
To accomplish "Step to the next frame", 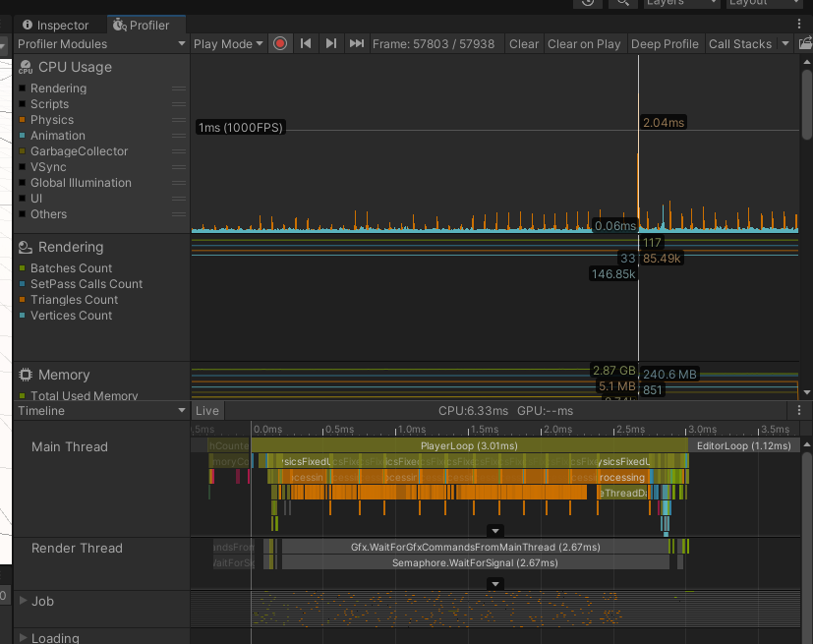I will (x=331, y=44).
